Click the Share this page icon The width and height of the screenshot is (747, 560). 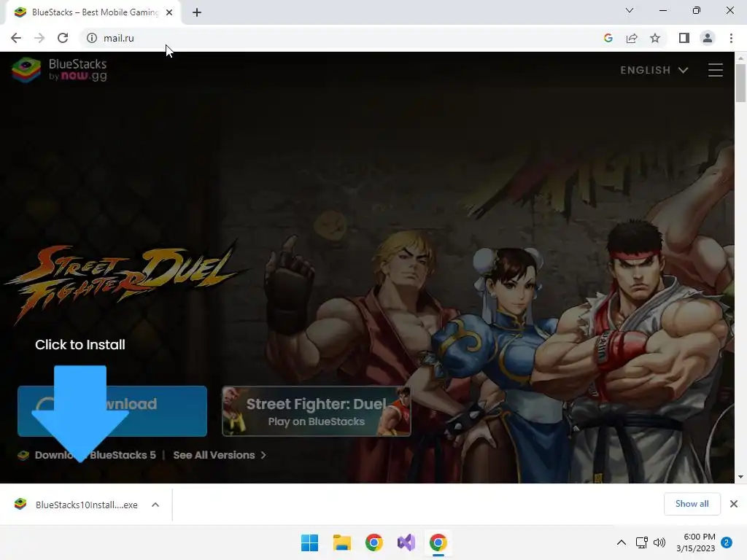[x=632, y=38]
